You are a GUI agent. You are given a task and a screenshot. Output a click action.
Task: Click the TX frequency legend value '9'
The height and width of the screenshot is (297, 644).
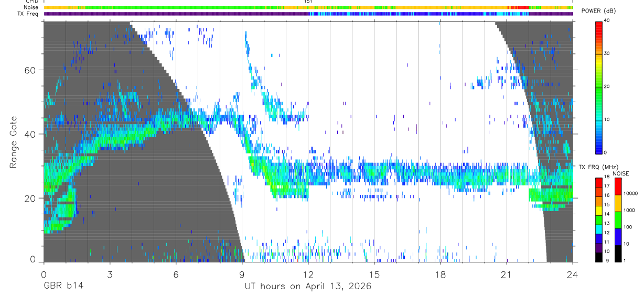608,260
